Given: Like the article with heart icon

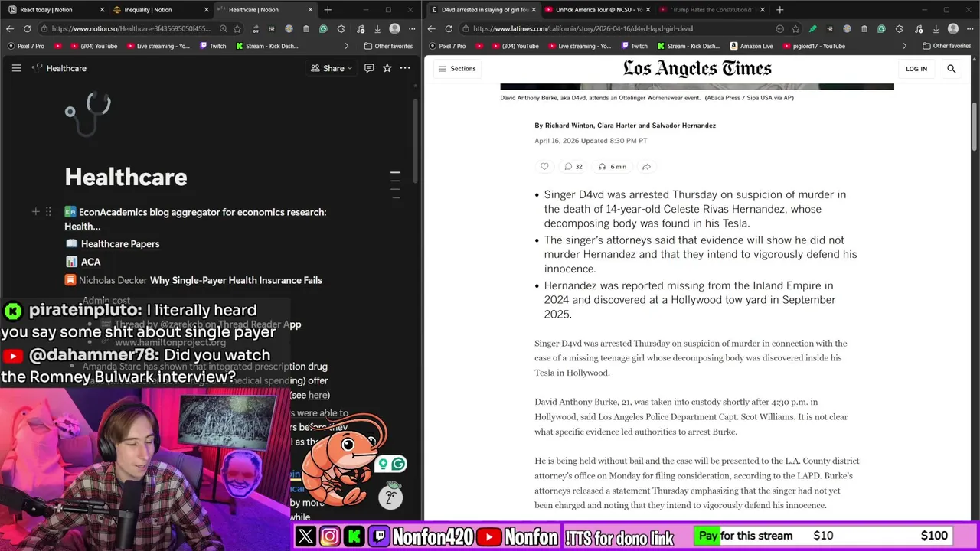Looking at the screenshot, I should click(544, 166).
